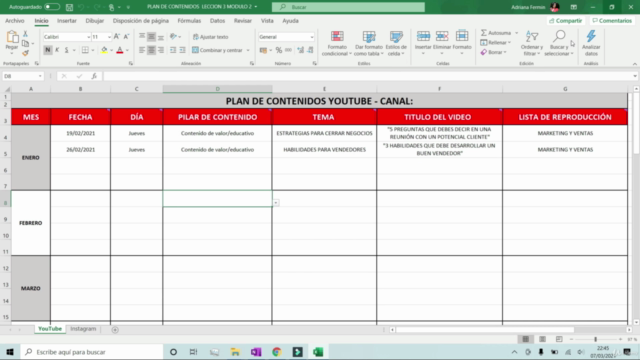Click the decrease indent icon

point(173,50)
